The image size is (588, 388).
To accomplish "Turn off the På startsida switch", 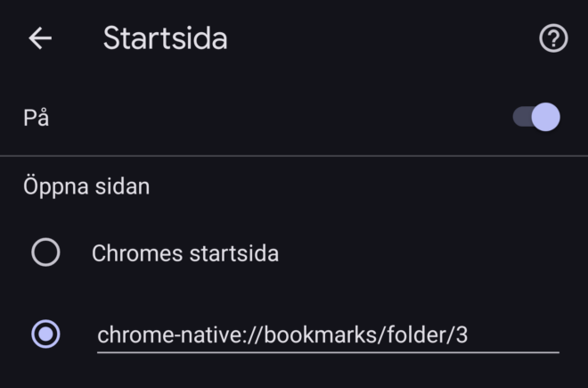I will point(536,117).
